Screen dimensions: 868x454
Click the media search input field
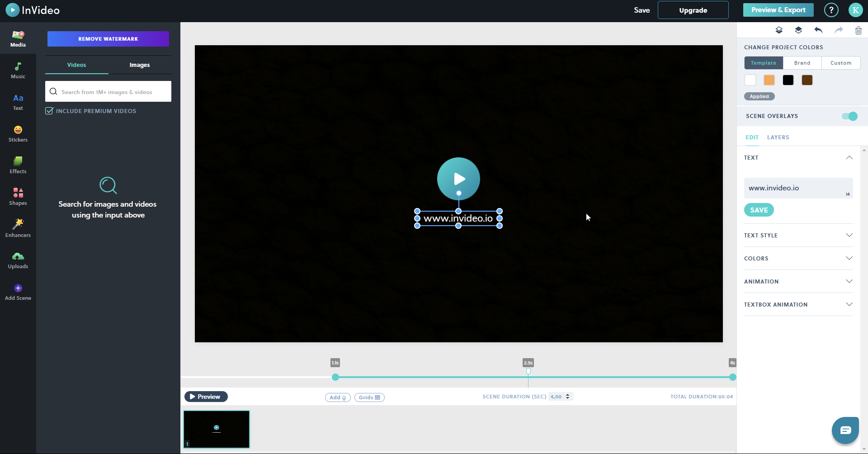pyautogui.click(x=108, y=91)
